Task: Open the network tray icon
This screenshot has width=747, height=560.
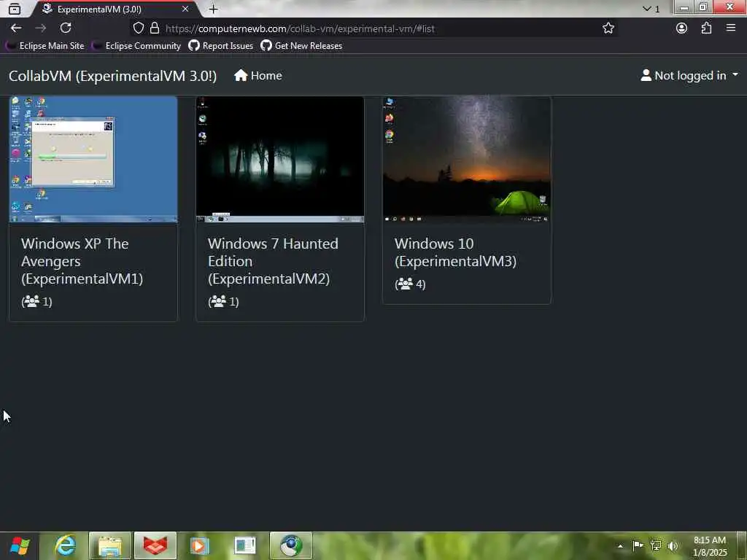Action: pyautogui.click(x=656, y=545)
